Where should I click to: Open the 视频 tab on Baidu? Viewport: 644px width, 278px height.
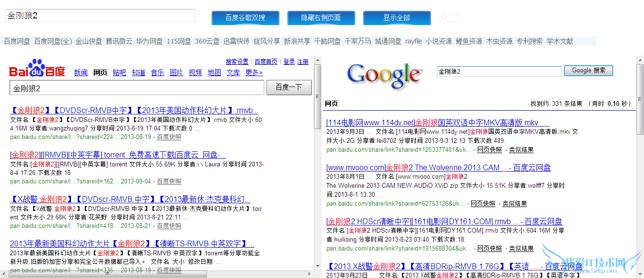(195, 72)
